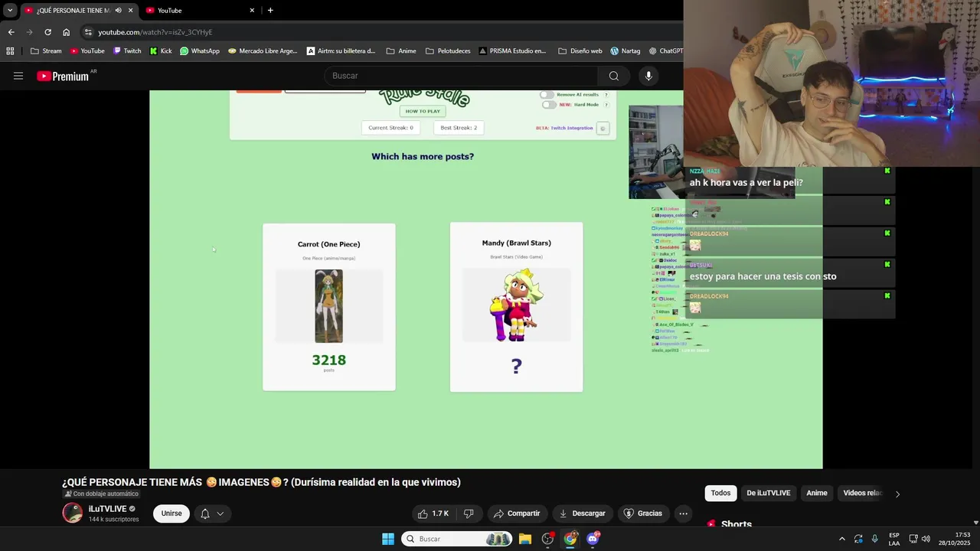
Task: Open the WhatsApp bookmark
Action: 200,51
